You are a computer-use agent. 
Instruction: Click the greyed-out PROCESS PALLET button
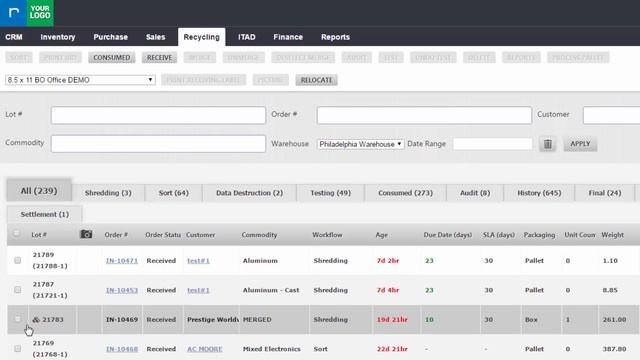[x=578, y=58]
